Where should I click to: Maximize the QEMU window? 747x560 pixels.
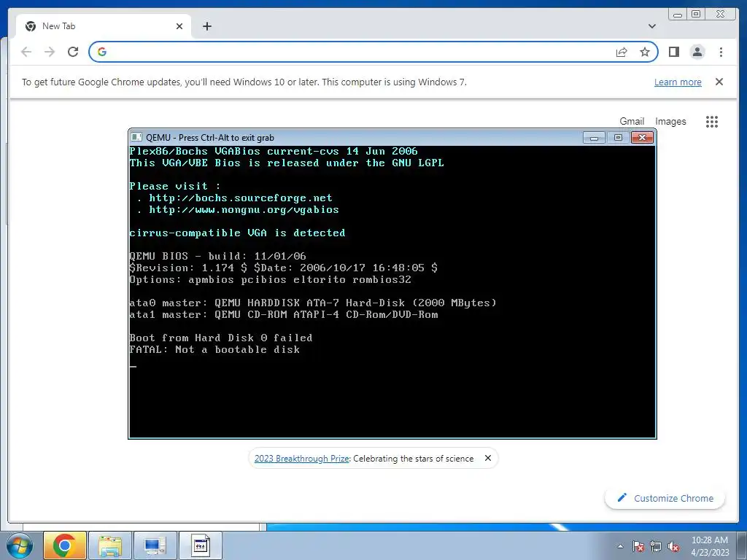coord(618,138)
